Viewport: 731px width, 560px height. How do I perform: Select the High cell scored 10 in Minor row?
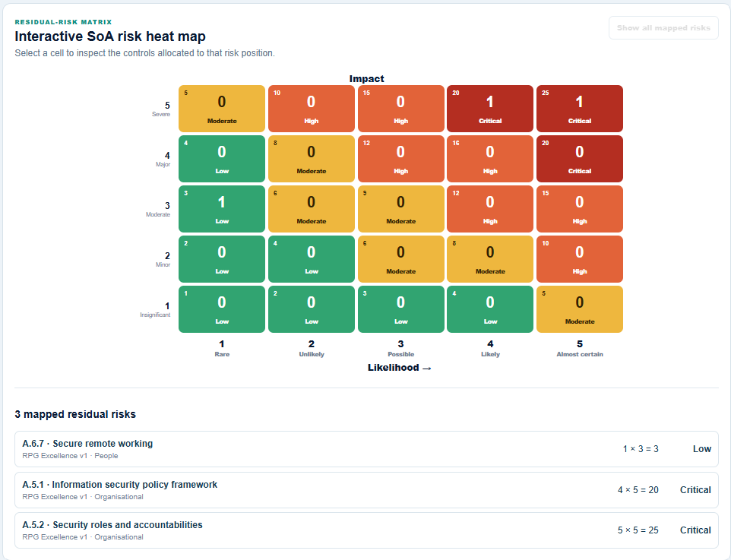tap(580, 259)
